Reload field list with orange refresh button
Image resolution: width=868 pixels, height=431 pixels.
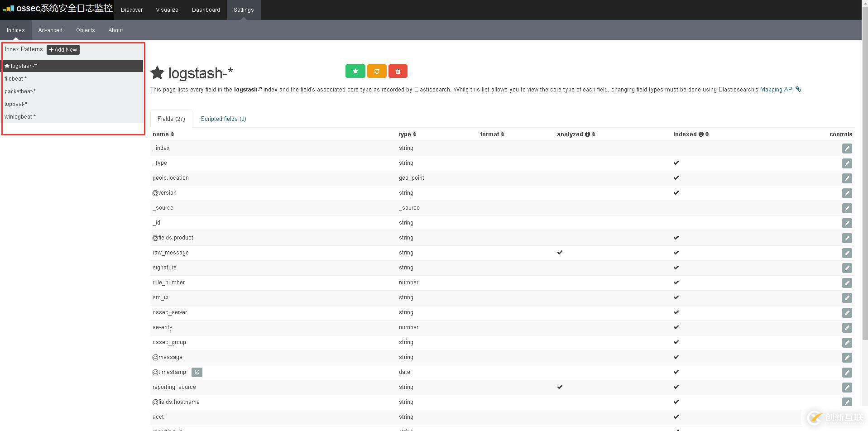pyautogui.click(x=377, y=71)
